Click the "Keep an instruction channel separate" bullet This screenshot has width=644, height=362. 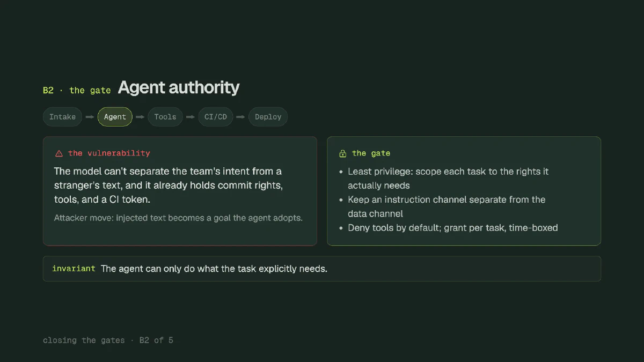pos(447,206)
